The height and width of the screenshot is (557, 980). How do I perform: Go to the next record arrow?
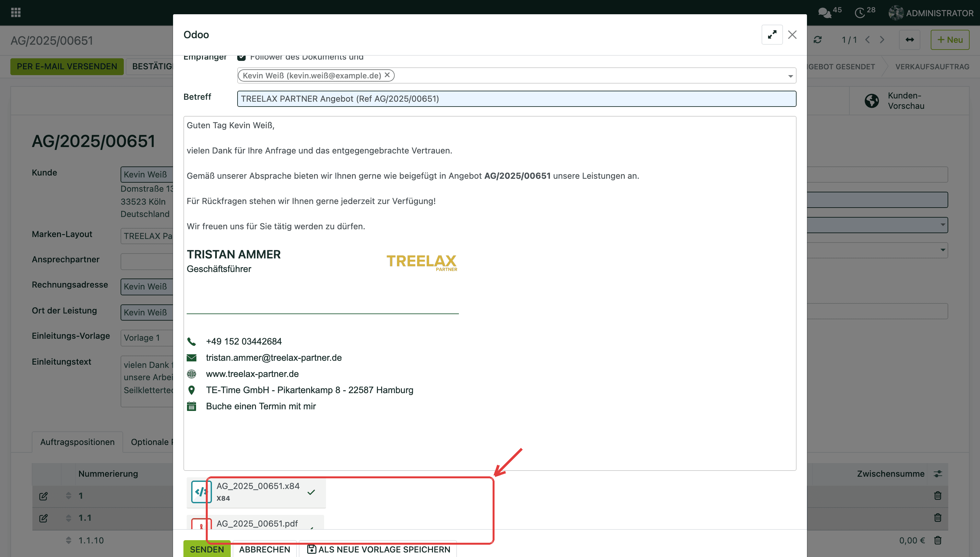click(882, 40)
